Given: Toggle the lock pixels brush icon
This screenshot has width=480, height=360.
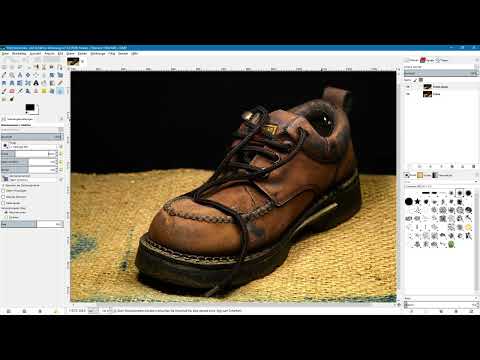Looking at the screenshot, I should coord(415,80).
